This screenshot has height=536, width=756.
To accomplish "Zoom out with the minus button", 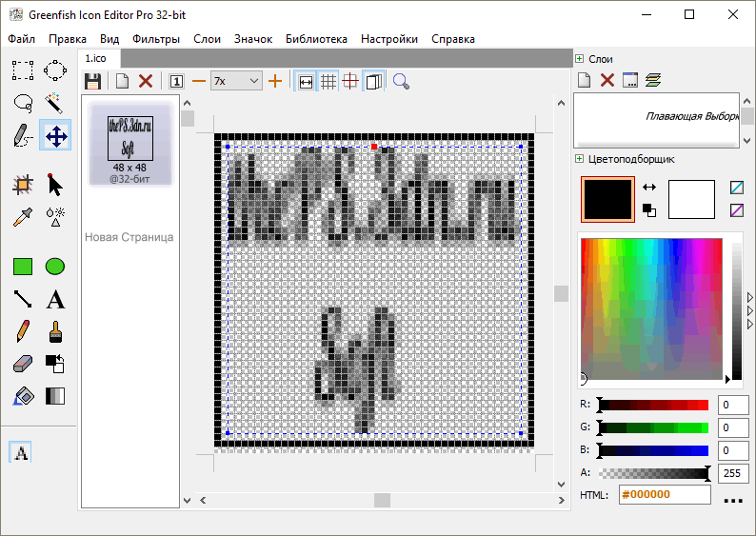I will tap(199, 81).
